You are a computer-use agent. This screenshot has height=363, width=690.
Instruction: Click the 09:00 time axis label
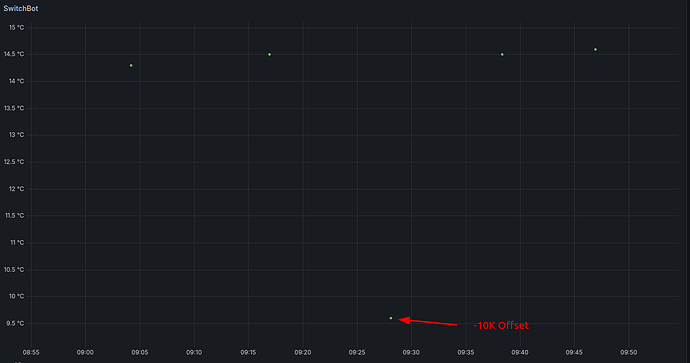(x=85, y=352)
